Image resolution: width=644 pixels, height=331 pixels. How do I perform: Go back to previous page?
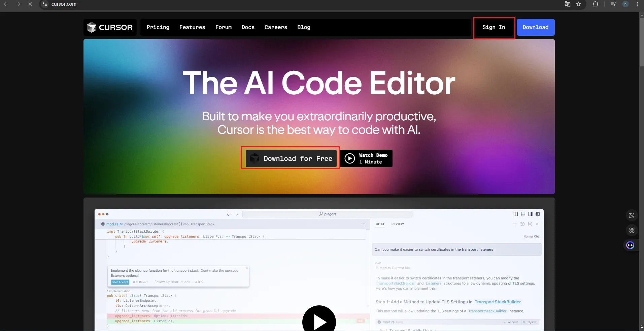click(6, 4)
